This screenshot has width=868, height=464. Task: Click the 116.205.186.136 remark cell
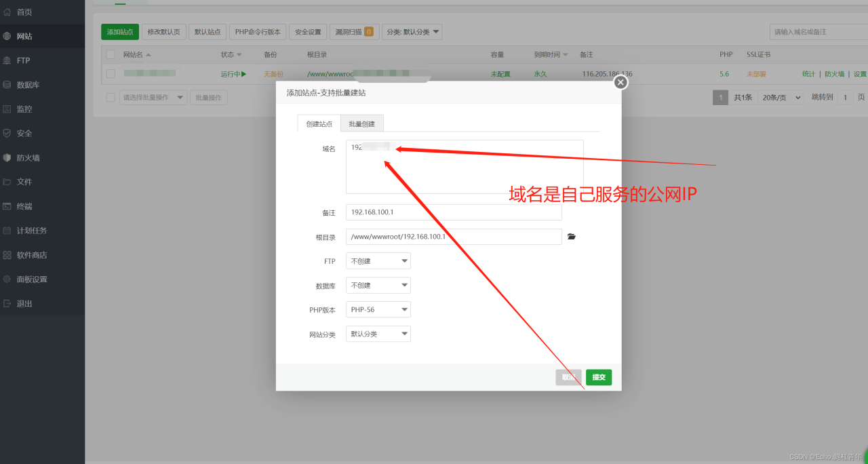608,74
